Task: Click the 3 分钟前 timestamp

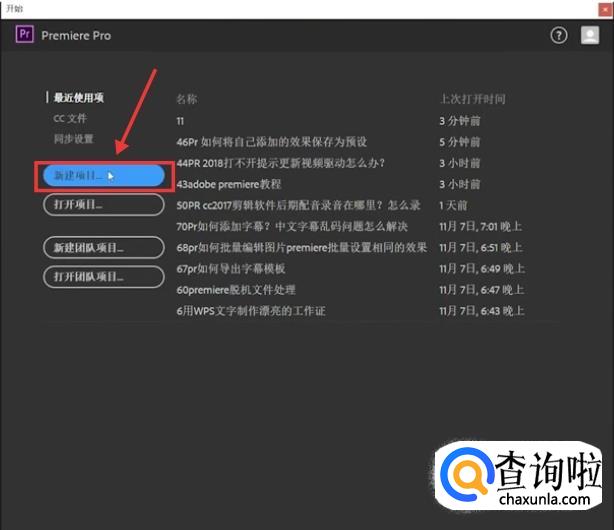Action: click(x=460, y=121)
